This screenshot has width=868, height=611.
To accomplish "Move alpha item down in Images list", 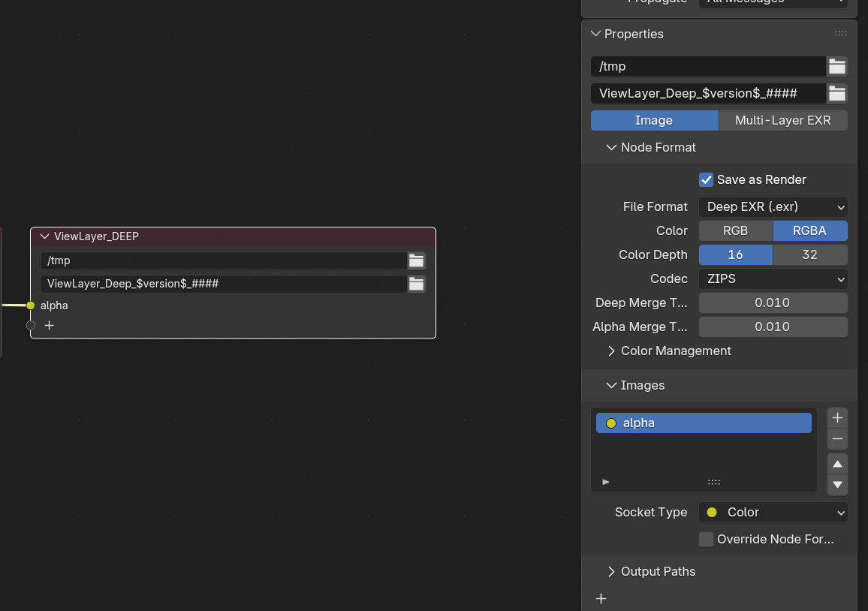I will (837, 485).
